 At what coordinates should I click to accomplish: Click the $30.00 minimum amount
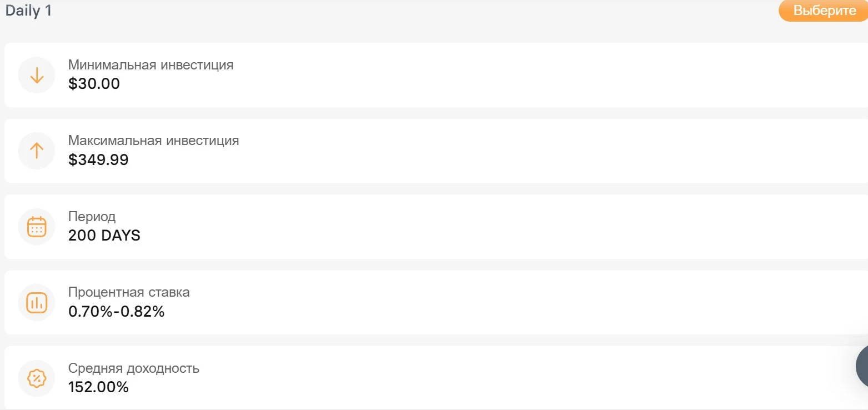[94, 84]
